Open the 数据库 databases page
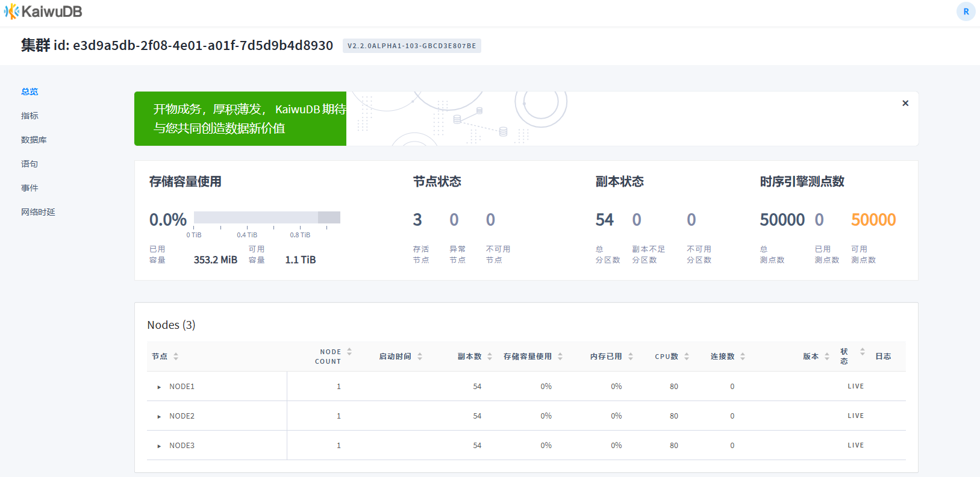This screenshot has height=477, width=980. pos(34,140)
